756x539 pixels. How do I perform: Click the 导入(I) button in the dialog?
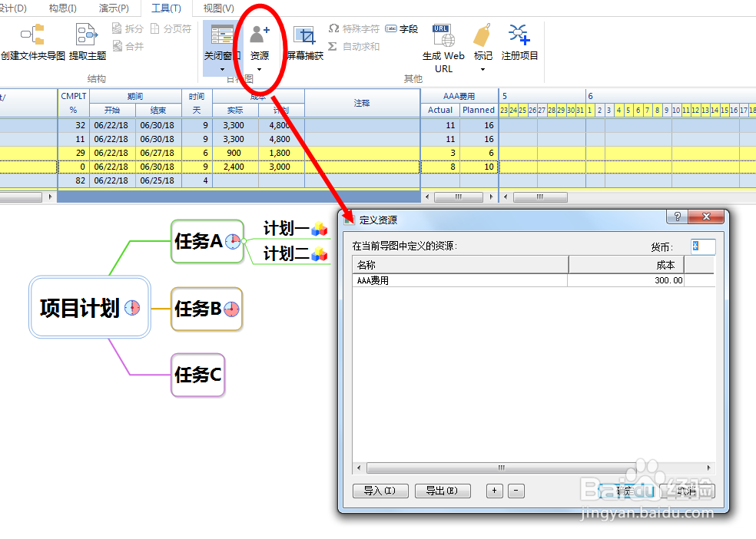(380, 491)
